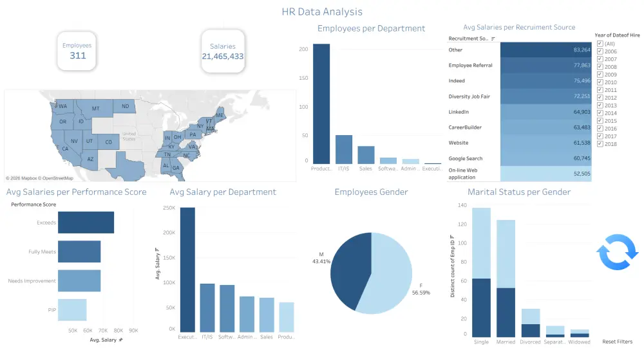644x348 pixels.
Task: Click the IT/IS bar in Avg Salary per Department
Action: (207, 307)
